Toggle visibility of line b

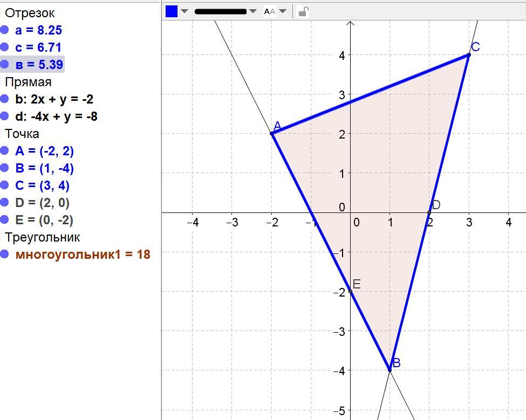click(4, 99)
